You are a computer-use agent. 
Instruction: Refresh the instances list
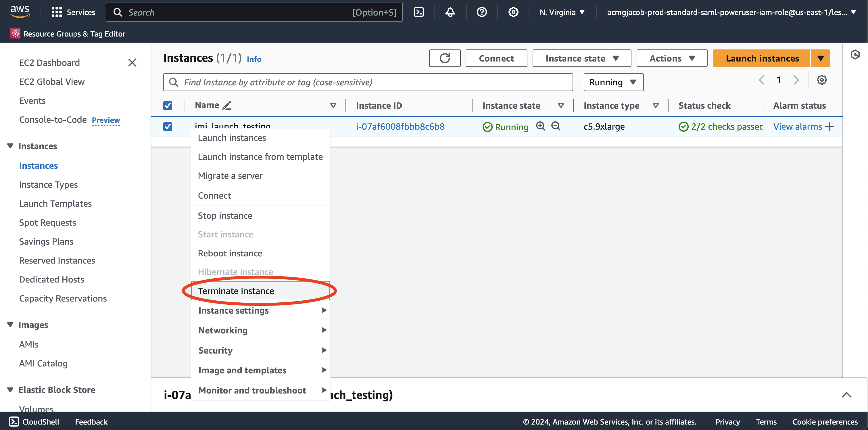coord(445,58)
